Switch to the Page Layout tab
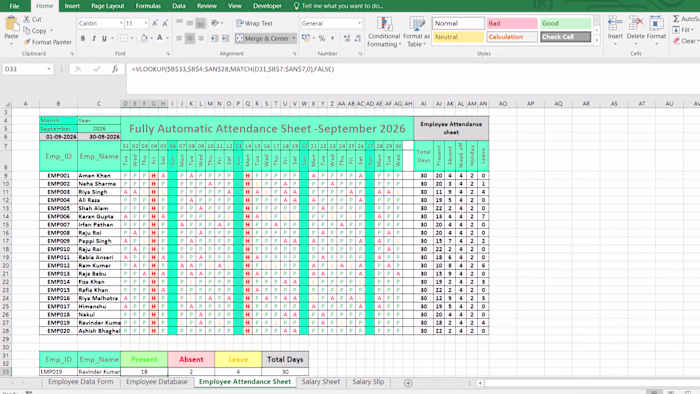 click(108, 6)
